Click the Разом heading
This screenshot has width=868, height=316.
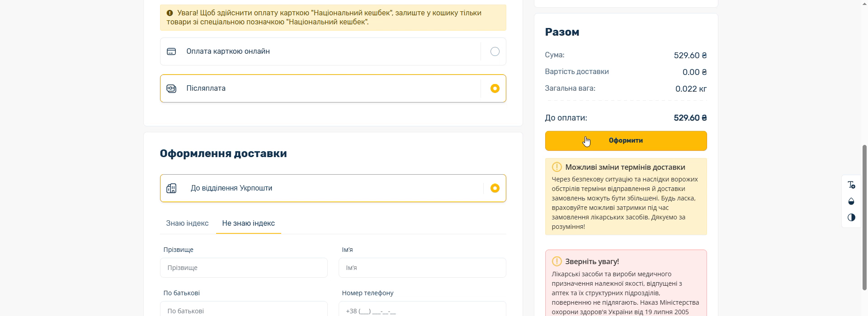click(x=562, y=32)
